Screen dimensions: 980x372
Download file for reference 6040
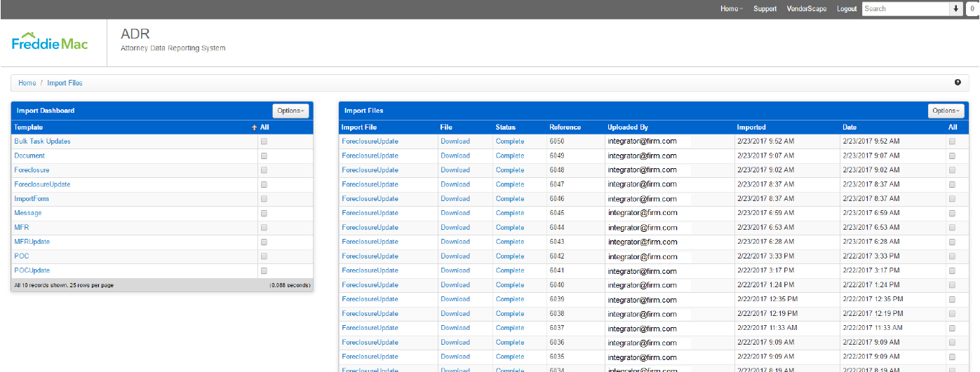(x=455, y=285)
